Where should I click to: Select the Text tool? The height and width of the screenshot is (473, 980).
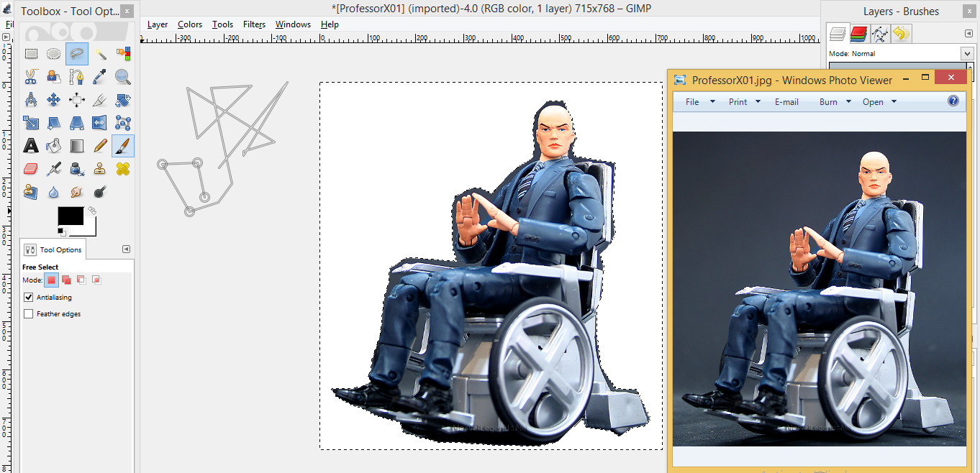31,146
